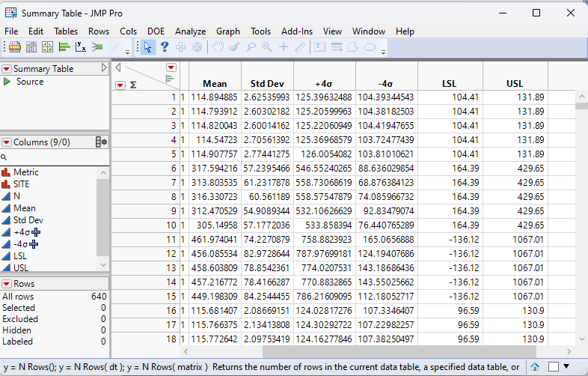Open the Graph menu
The image size is (588, 376).
(x=228, y=31)
